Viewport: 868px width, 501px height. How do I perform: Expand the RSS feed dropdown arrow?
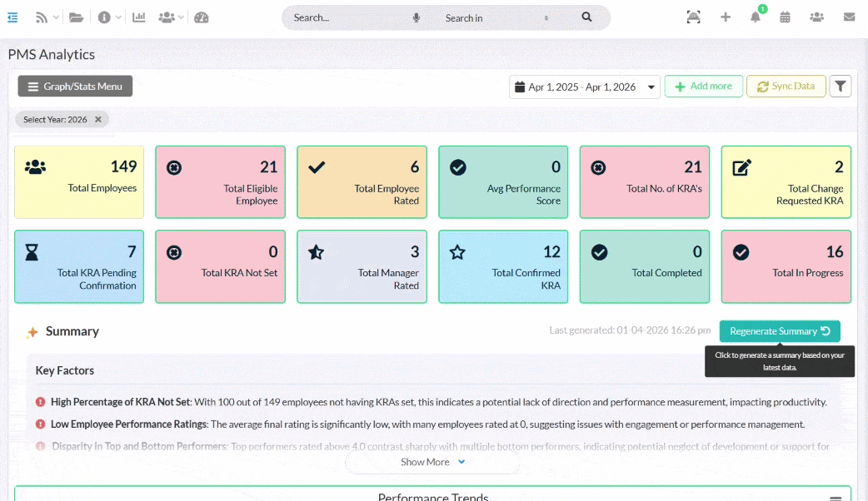point(56,17)
